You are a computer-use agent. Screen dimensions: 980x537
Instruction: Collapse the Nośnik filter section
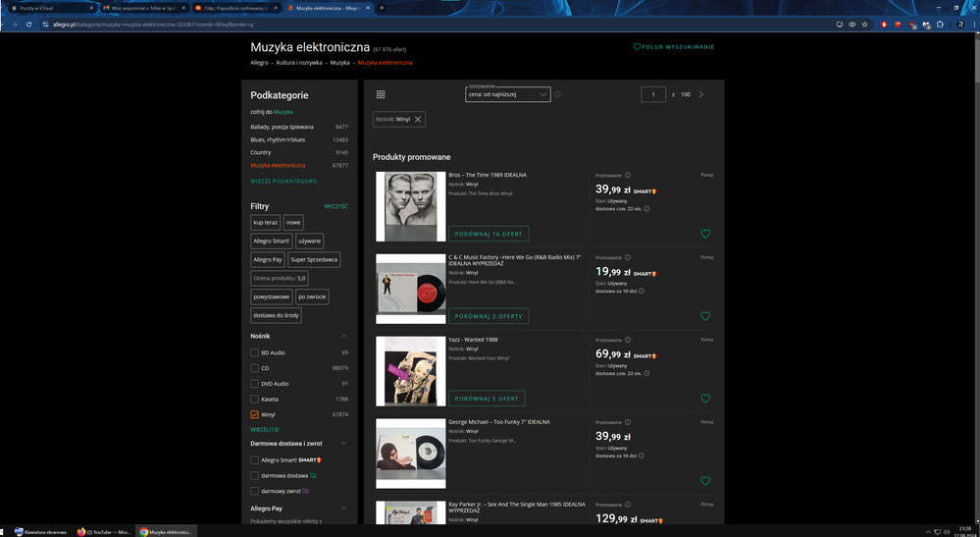point(343,336)
